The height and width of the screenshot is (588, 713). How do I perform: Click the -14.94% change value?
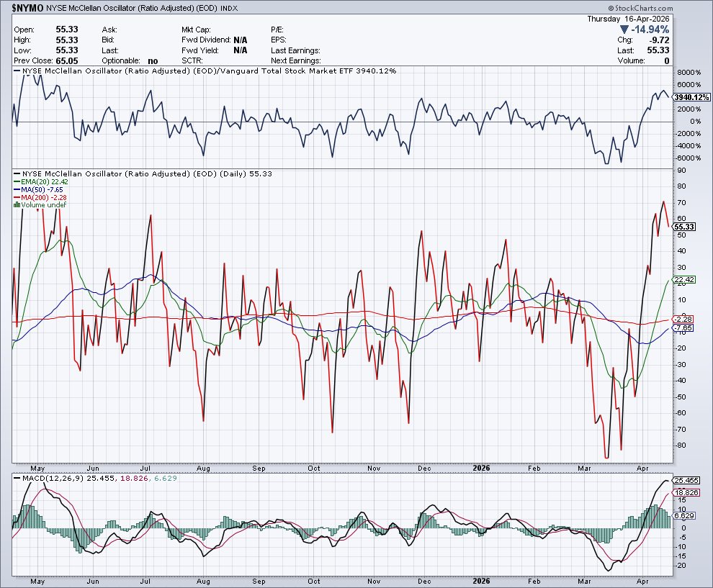650,30
